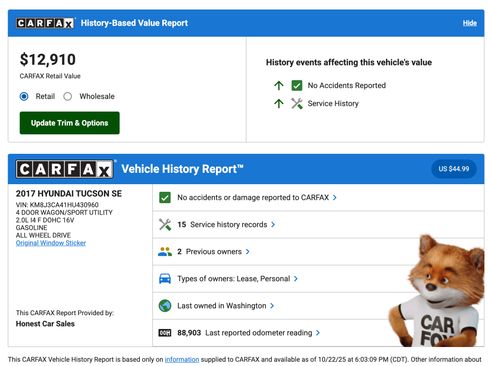Click the globe icon for Last owned in Washington
The width and height of the screenshot is (488, 366).
coord(165,306)
